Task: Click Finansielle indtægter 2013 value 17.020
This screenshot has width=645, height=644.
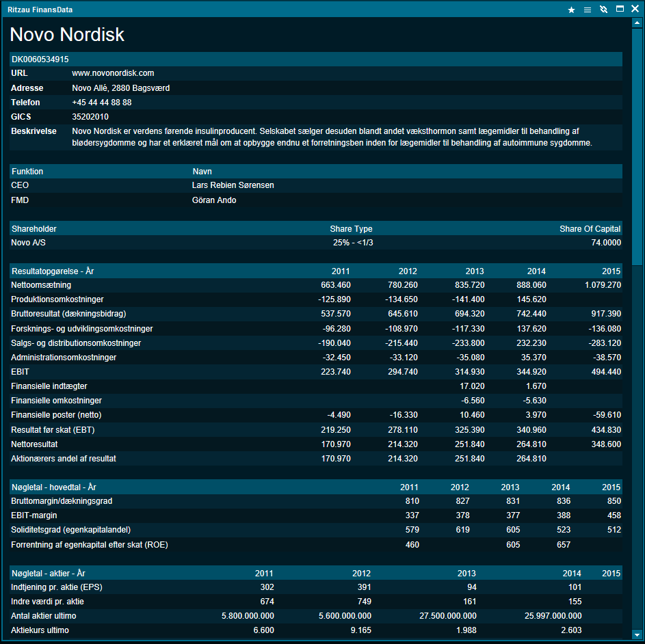Action: (472, 386)
